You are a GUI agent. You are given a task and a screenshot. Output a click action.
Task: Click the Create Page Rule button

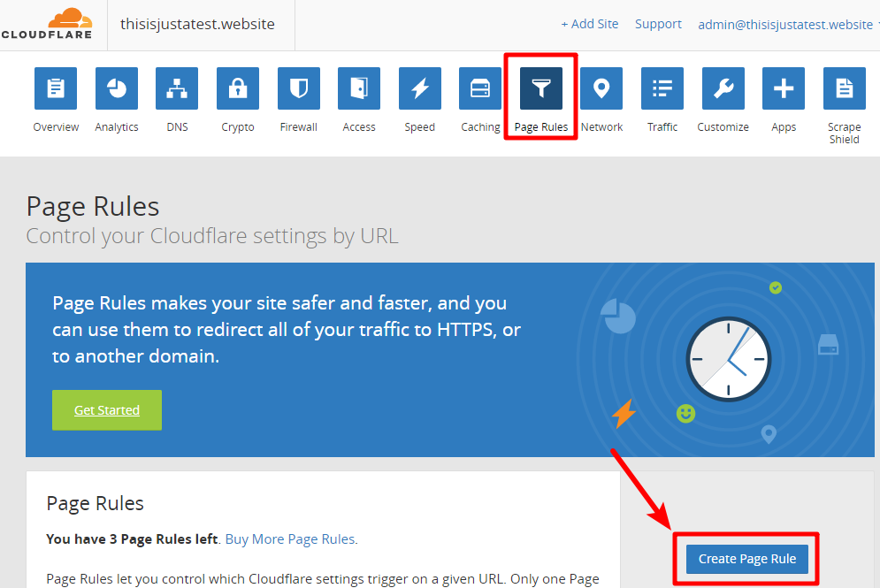(x=747, y=559)
